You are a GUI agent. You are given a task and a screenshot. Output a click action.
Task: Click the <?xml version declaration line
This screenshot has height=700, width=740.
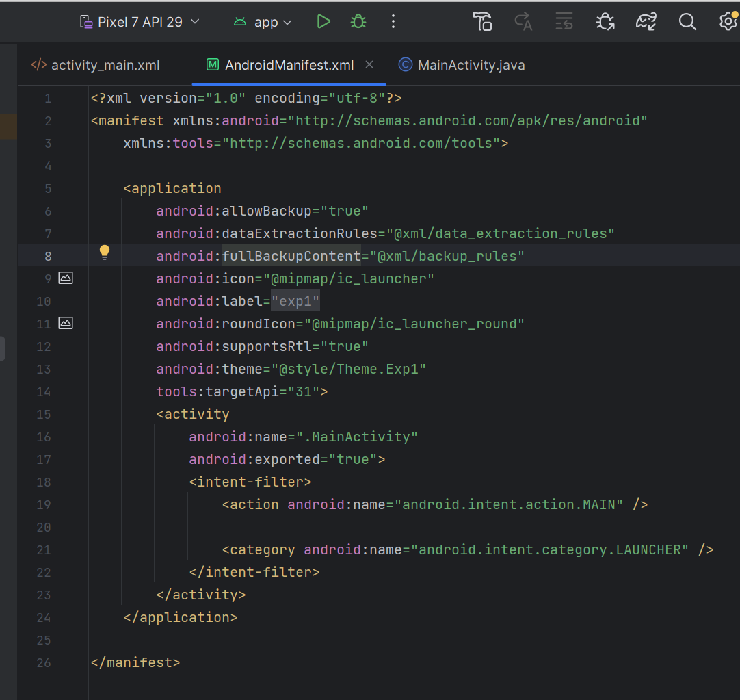pos(246,99)
